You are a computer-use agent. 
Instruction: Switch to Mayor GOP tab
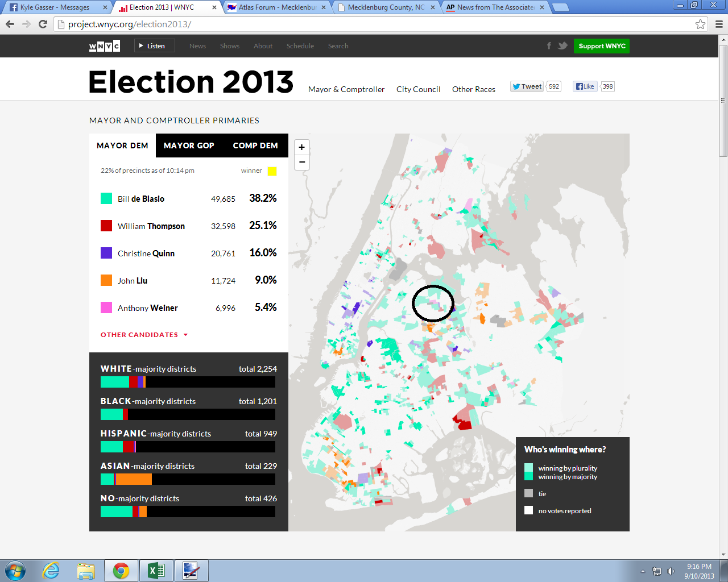(189, 145)
